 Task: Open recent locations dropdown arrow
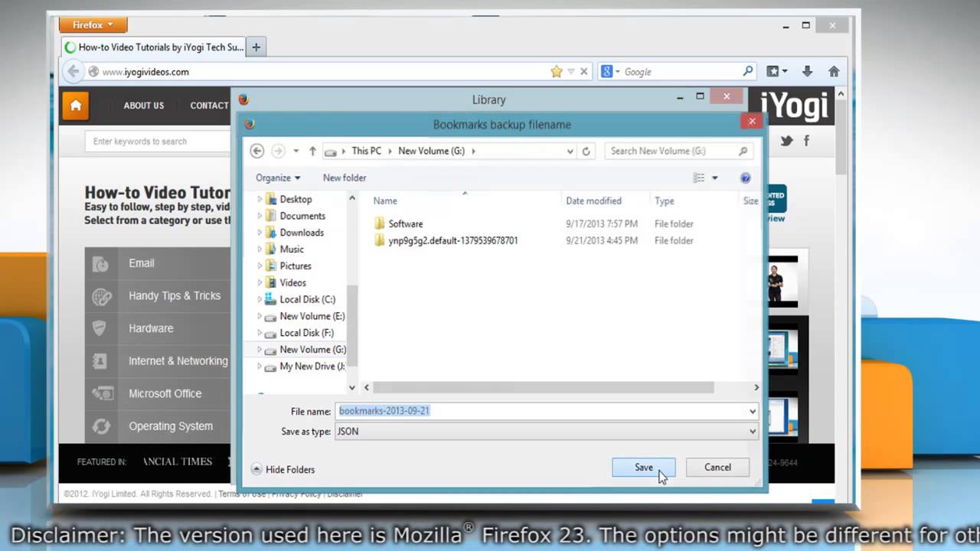(296, 152)
